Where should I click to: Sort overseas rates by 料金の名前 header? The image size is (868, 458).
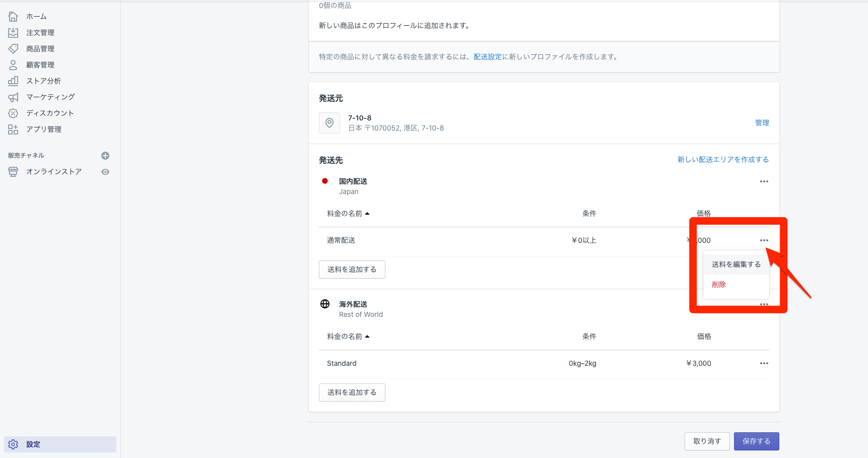[x=348, y=337]
